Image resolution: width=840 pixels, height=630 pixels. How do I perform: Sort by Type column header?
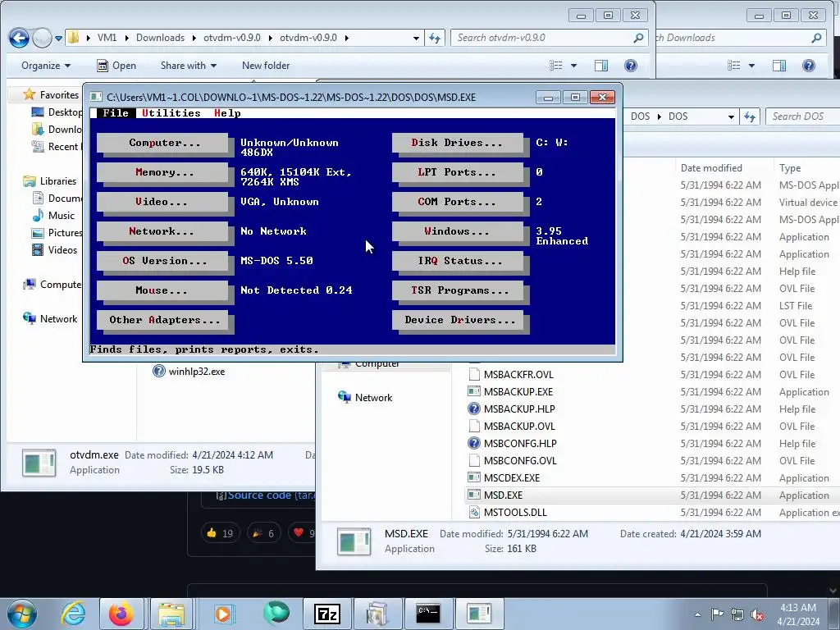pyautogui.click(x=790, y=167)
